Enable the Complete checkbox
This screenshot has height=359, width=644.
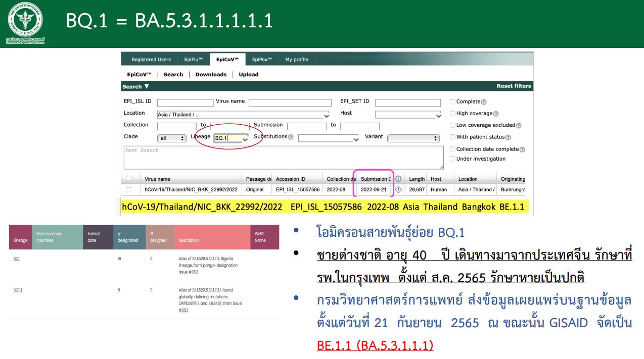453,102
